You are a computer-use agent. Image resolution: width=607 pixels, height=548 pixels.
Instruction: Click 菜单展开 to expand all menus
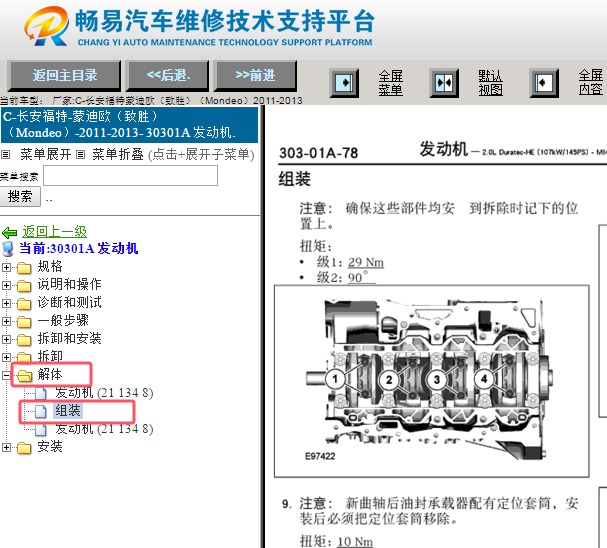pos(46,155)
